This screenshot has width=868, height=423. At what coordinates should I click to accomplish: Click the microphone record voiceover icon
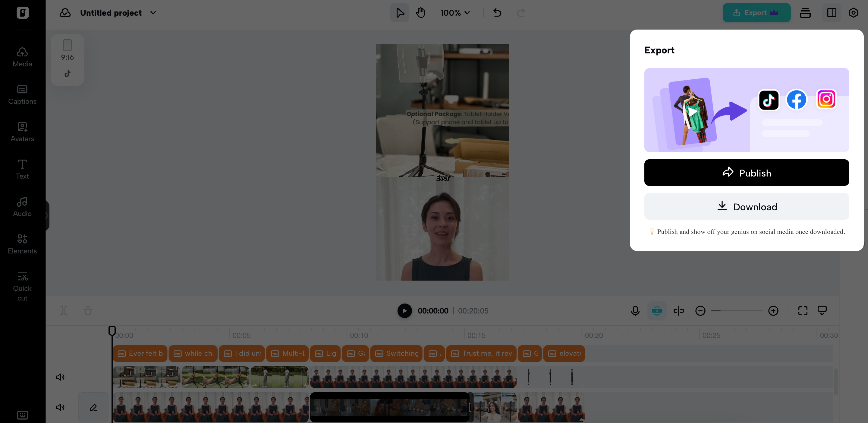click(x=635, y=311)
